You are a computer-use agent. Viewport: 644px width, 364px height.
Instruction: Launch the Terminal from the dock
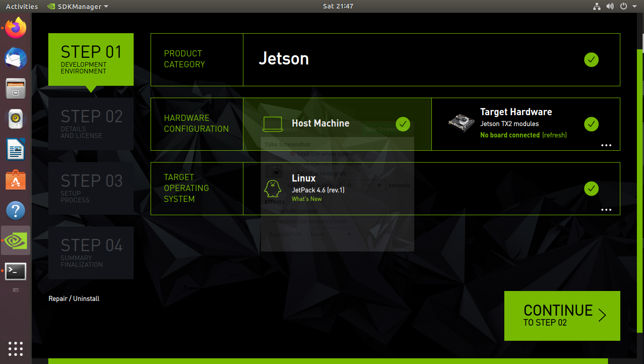click(x=16, y=271)
